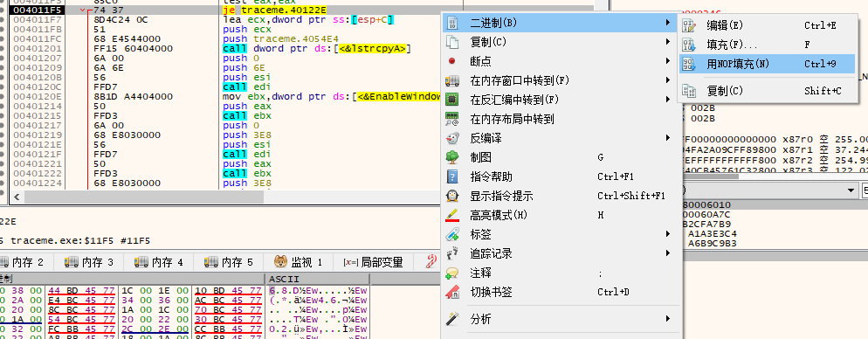Viewport: 868px width, 339px height.
Task: Toggle breakpoint bullet at address 00401219
Action: point(4,135)
